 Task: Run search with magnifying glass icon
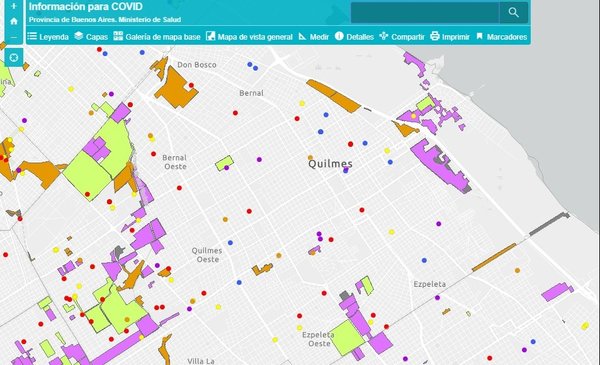click(514, 12)
